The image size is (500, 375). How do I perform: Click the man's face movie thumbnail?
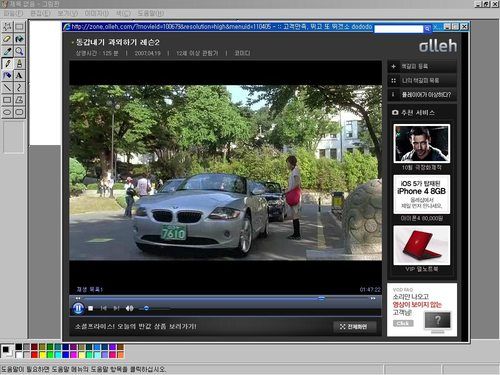click(422, 144)
